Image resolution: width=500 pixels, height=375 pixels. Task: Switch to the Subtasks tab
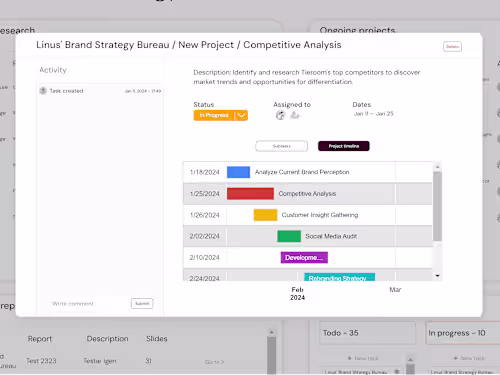pos(282,146)
